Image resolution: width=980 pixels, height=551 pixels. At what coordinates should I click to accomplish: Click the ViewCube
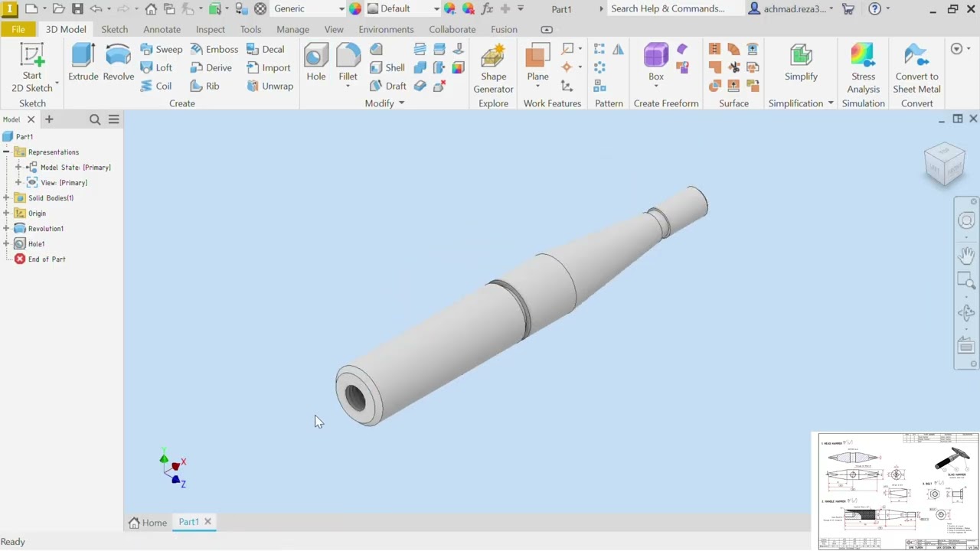[944, 163]
